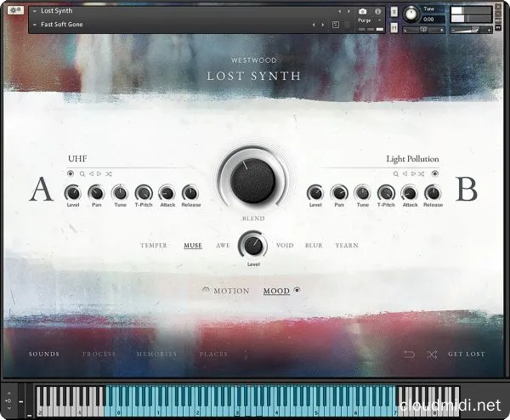Click the mood Level knob

tap(253, 246)
